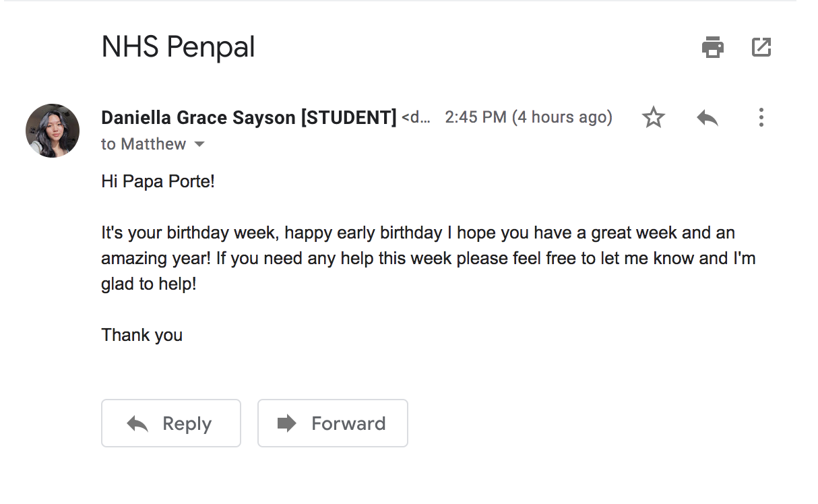
Task: Click the "Thank you" closing line
Action: [x=141, y=335]
